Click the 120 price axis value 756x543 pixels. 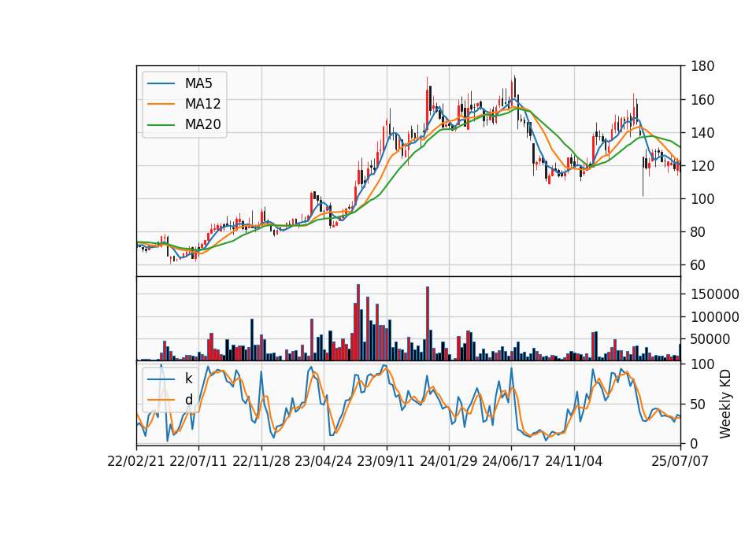[702, 166]
